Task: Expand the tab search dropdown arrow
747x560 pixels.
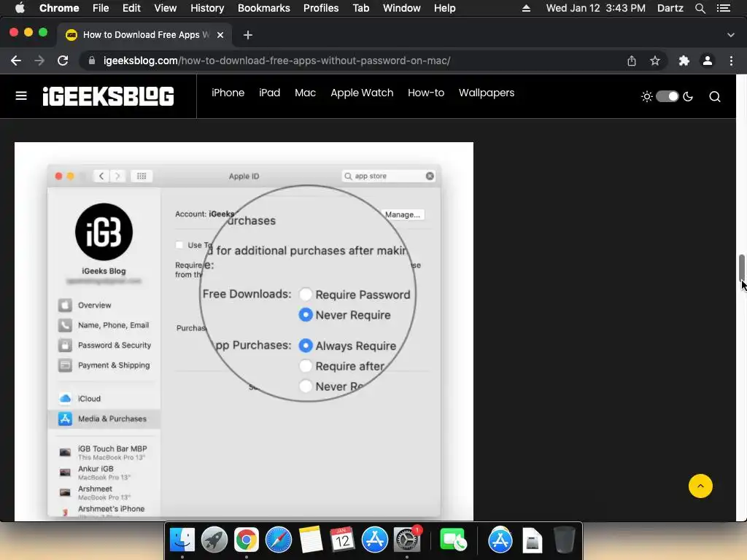Action: 731,35
